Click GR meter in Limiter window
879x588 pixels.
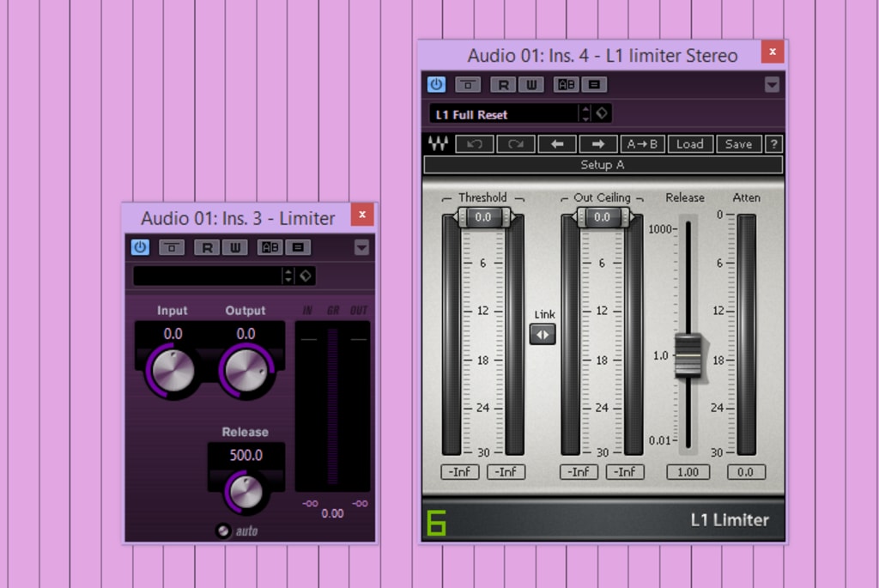[x=333, y=406]
